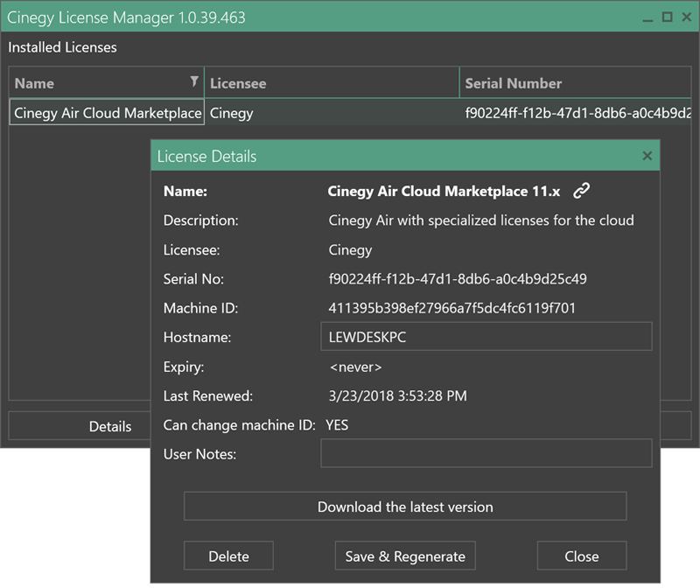This screenshot has height=588, width=700.
Task: Open the license link icon beside the name
Action: (x=581, y=191)
